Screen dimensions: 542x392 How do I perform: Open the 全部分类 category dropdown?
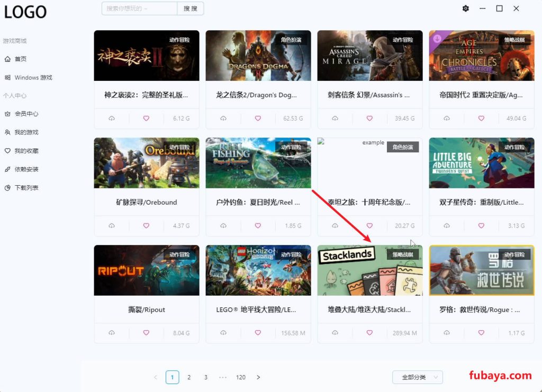pyautogui.click(x=418, y=377)
